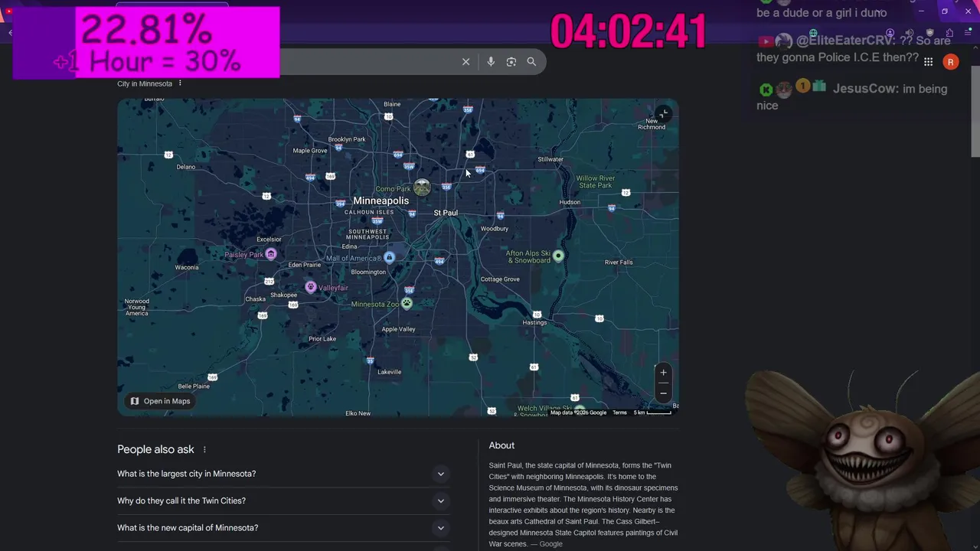
Task: Expand "What is the largest city in Minnesota?"
Action: pyautogui.click(x=283, y=474)
